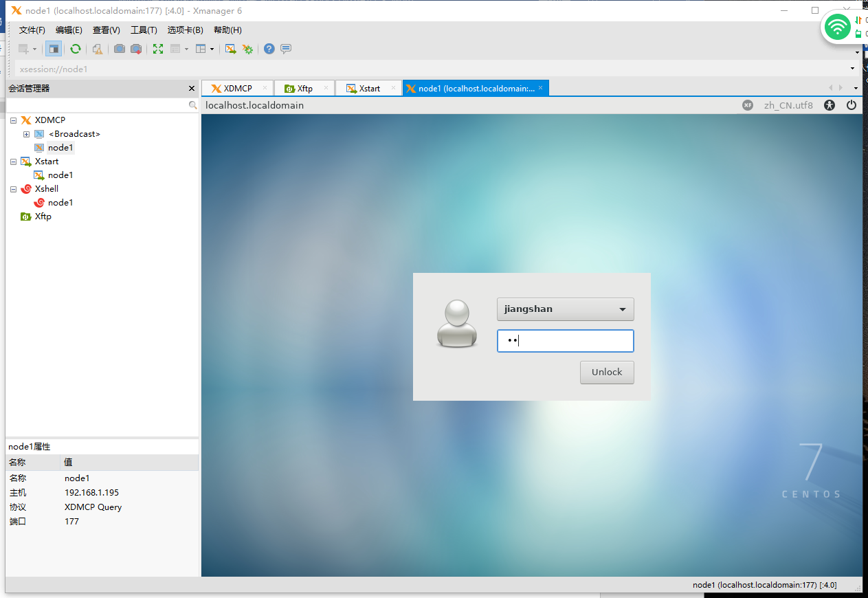Select <Broadcast> in the session tree

[x=74, y=134]
